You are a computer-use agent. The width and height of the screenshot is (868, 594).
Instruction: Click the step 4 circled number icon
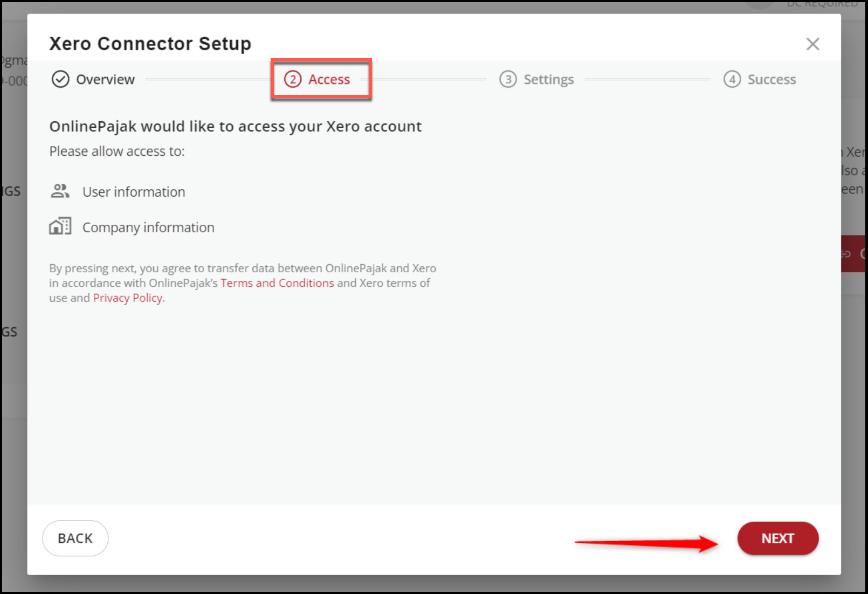click(x=732, y=80)
